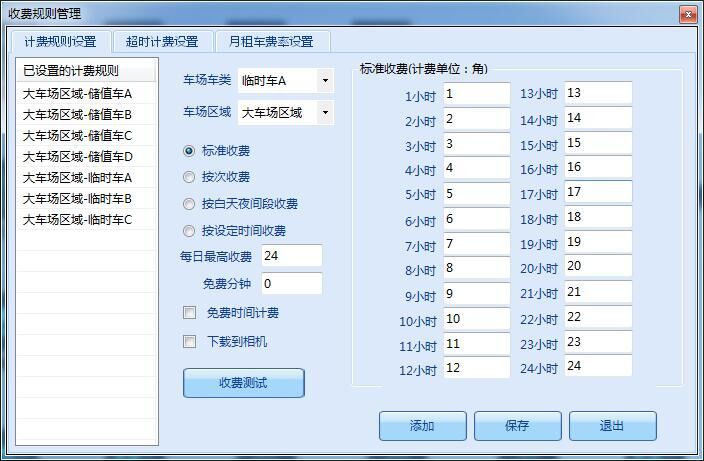Click the 保存 button

click(517, 426)
